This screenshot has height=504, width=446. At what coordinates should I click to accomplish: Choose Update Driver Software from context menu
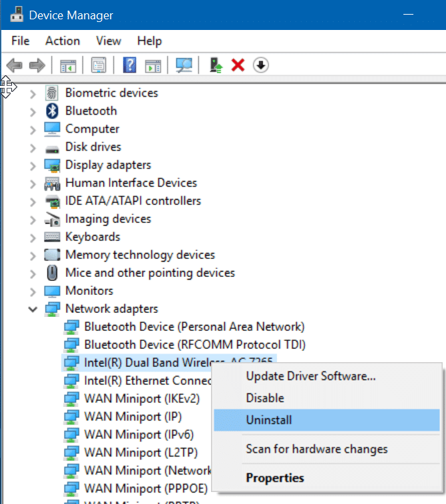click(x=326, y=376)
